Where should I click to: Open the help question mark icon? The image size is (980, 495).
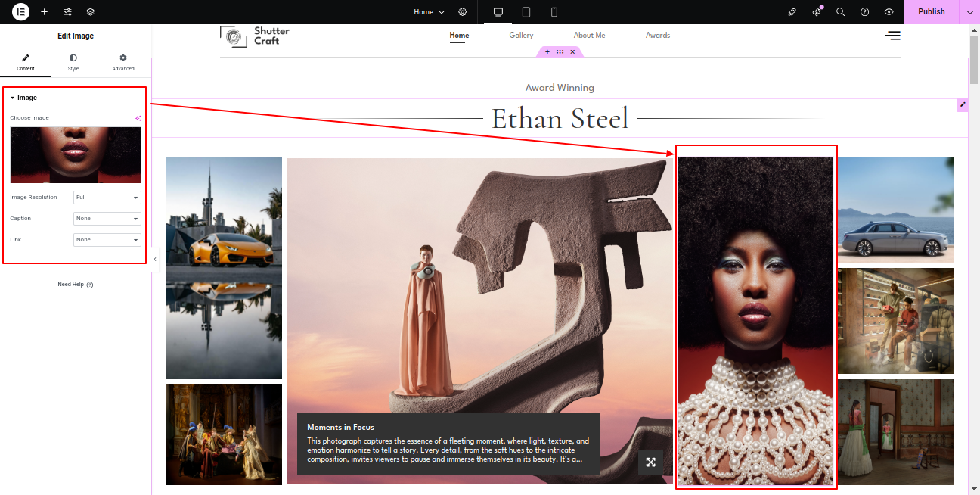[865, 12]
